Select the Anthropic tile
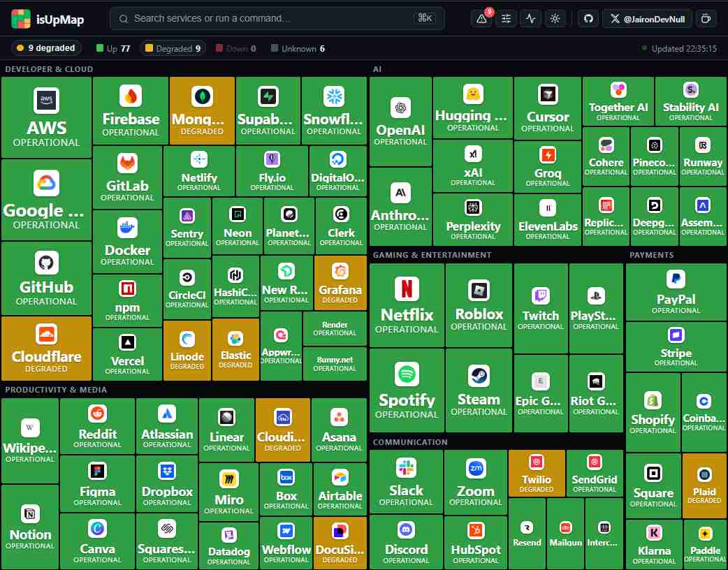This screenshot has height=570, width=728. 400,207
